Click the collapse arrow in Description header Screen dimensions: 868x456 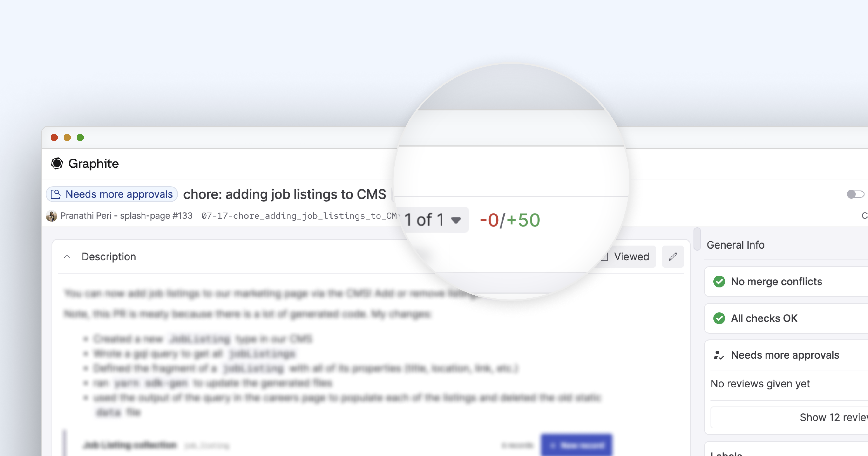pyautogui.click(x=67, y=257)
